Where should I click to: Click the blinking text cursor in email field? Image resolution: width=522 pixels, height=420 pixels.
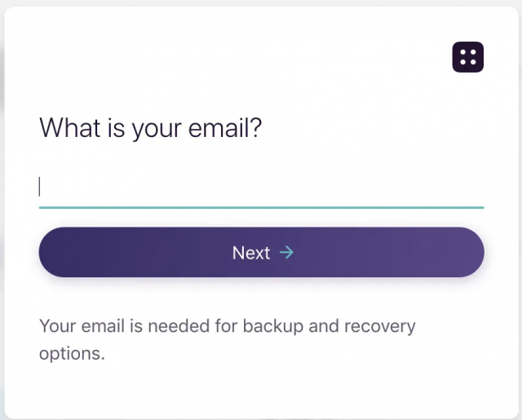(x=40, y=187)
